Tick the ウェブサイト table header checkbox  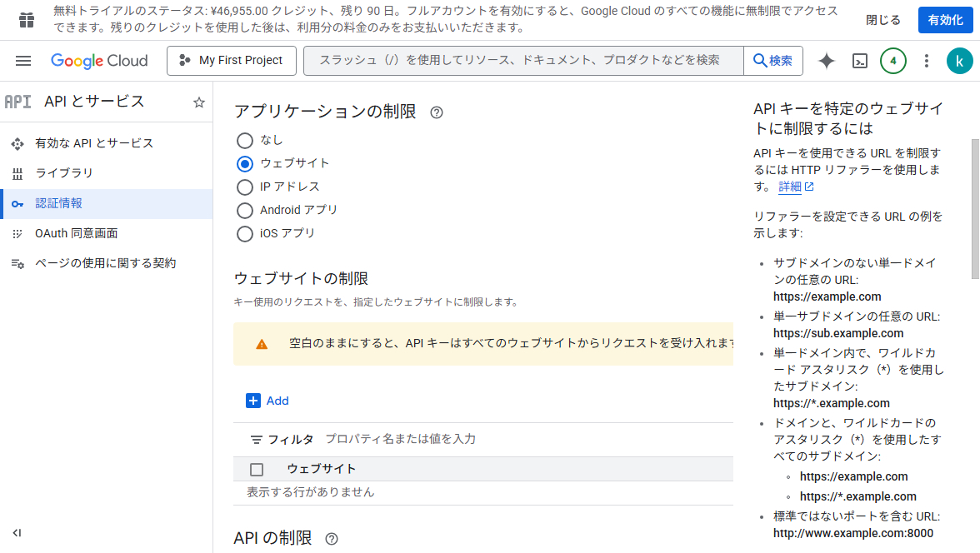click(x=257, y=469)
